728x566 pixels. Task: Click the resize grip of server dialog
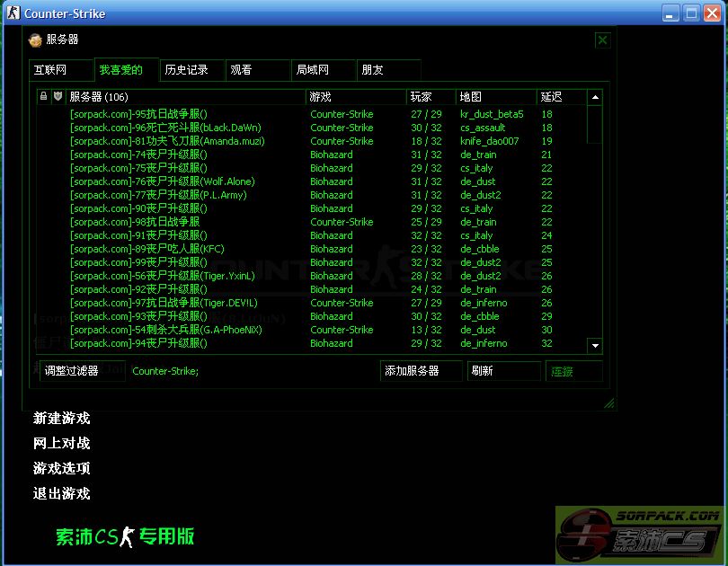pos(608,403)
